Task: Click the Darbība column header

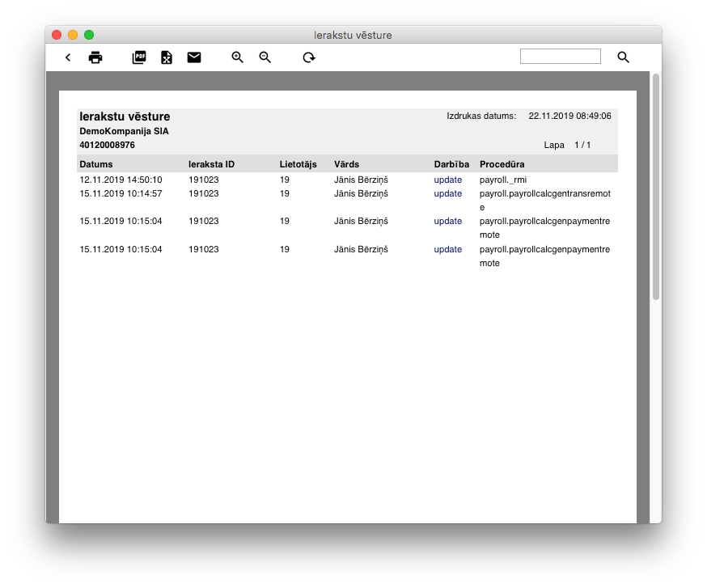Action: [451, 164]
